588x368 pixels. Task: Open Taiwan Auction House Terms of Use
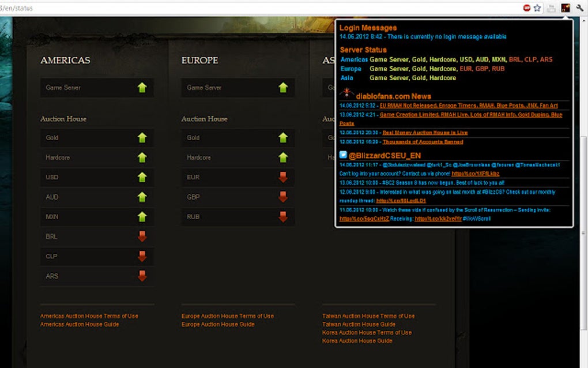(368, 316)
